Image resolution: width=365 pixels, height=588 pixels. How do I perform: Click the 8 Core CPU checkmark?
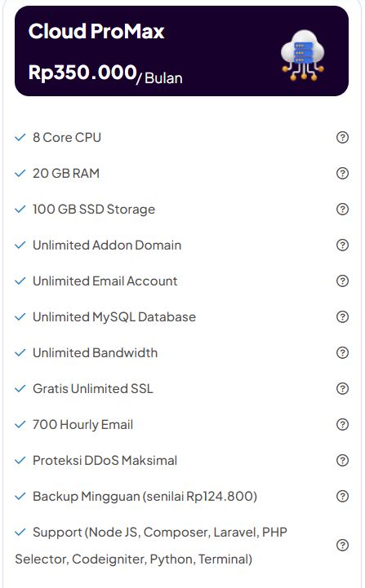(20, 138)
